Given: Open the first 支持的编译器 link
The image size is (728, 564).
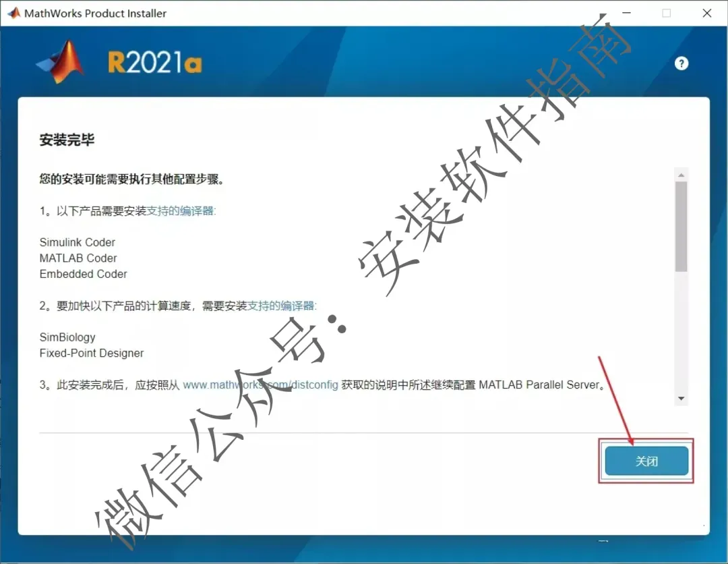Looking at the screenshot, I should pos(181,211).
